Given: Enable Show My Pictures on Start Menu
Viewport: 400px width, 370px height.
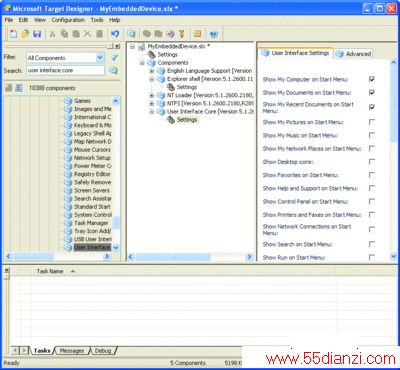Looking at the screenshot, I should pyautogui.click(x=372, y=122).
